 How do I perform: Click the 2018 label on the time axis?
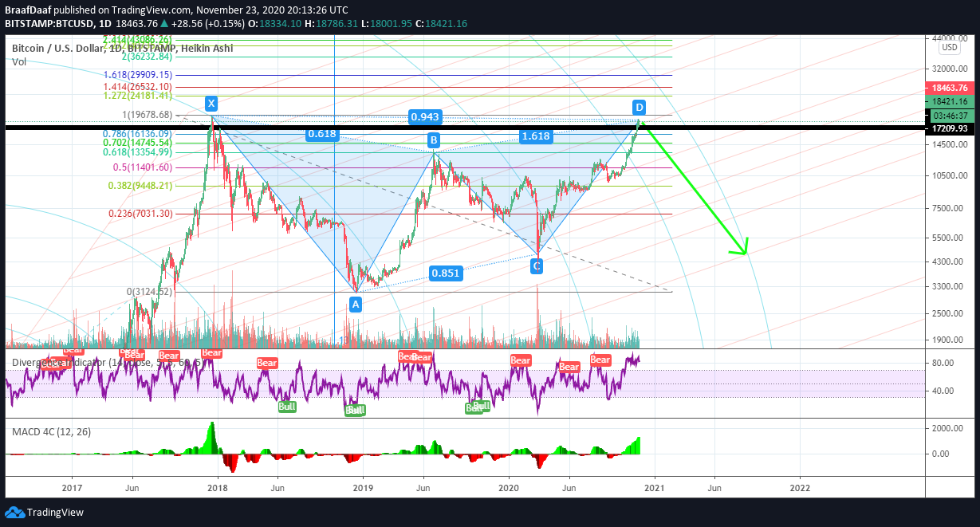tap(218, 486)
